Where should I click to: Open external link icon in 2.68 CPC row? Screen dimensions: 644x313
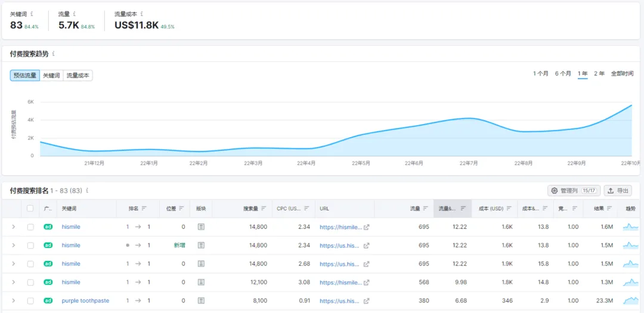point(366,264)
